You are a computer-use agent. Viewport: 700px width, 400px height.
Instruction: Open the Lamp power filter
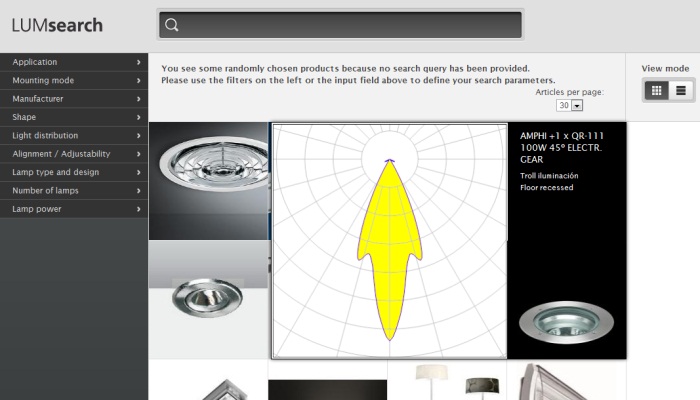pos(74,209)
